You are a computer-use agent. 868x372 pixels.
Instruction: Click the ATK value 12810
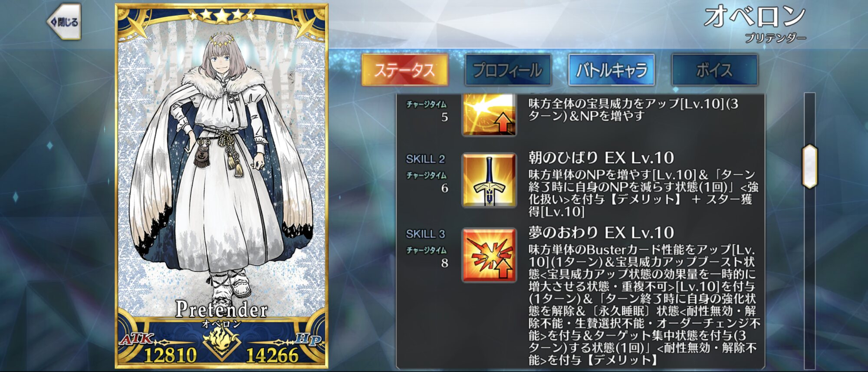pos(170,355)
